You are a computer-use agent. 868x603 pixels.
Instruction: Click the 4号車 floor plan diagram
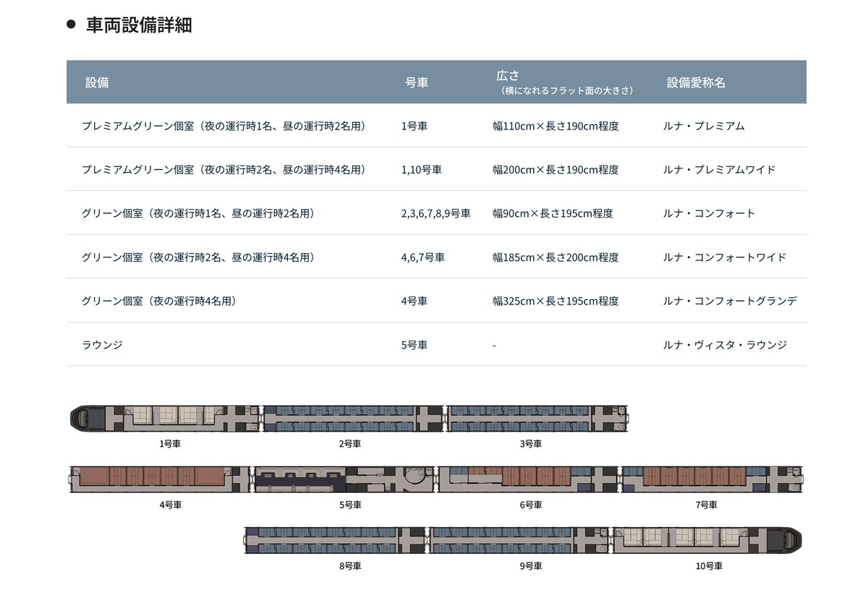coord(159,480)
